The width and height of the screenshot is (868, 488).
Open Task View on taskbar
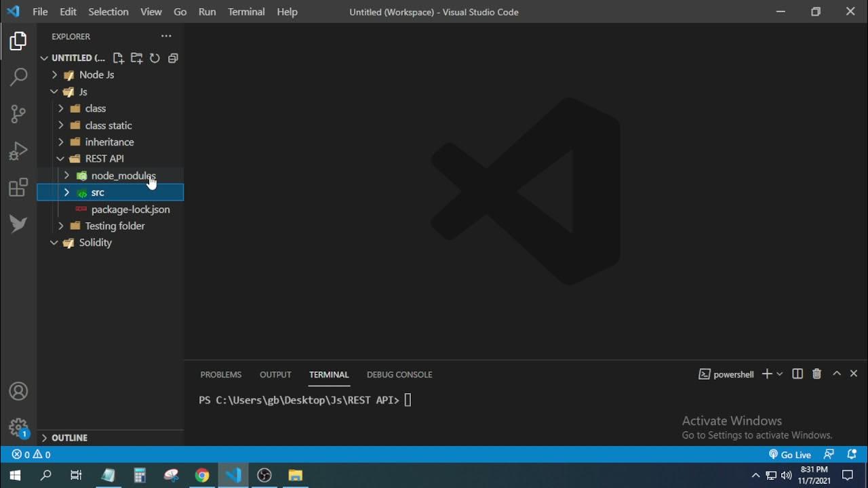coord(76,475)
